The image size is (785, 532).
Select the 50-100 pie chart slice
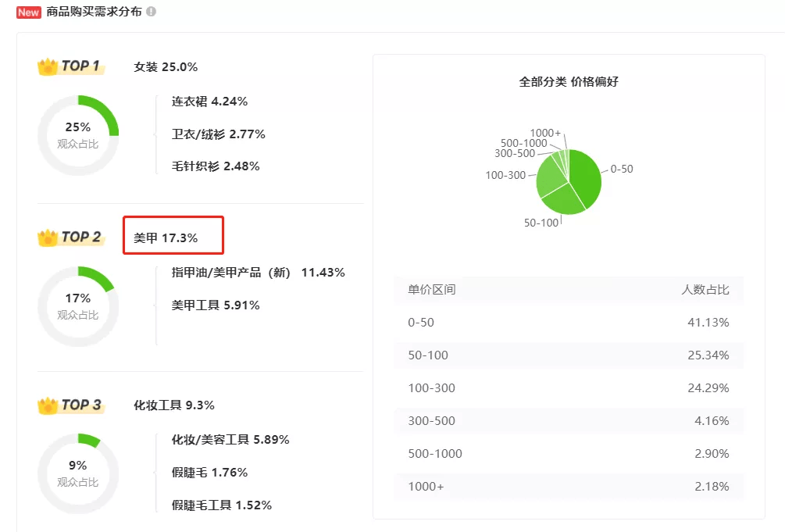pyautogui.click(x=563, y=199)
